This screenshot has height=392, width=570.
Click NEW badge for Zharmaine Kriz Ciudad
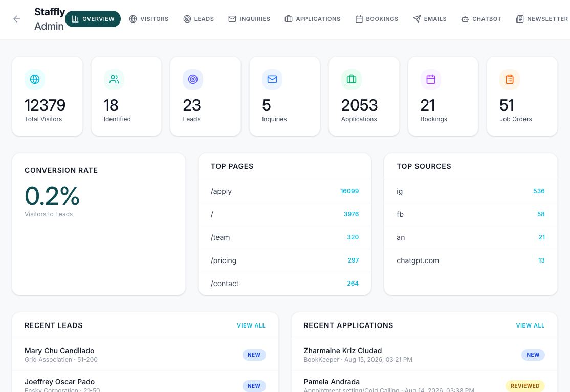coord(533,355)
